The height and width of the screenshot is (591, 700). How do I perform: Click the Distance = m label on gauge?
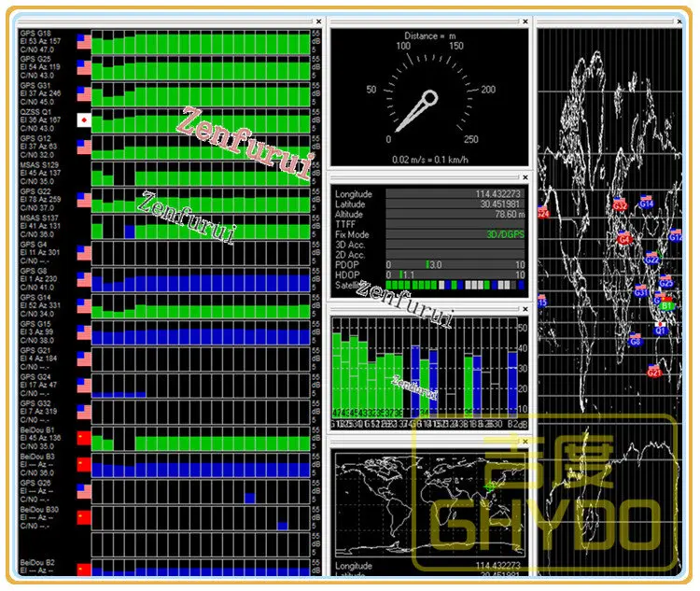tap(430, 36)
